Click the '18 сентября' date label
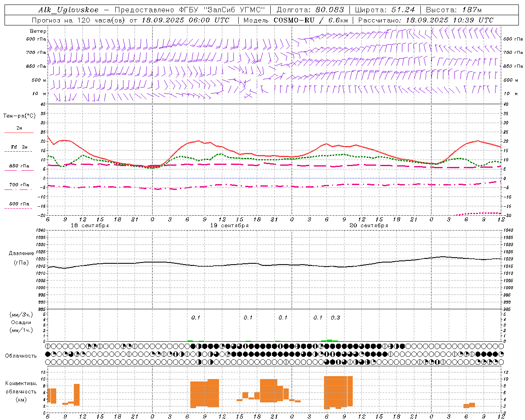 [90, 226]
